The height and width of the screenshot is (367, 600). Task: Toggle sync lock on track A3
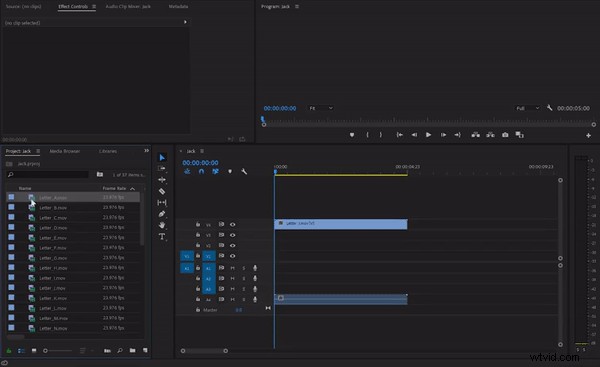(x=221, y=289)
